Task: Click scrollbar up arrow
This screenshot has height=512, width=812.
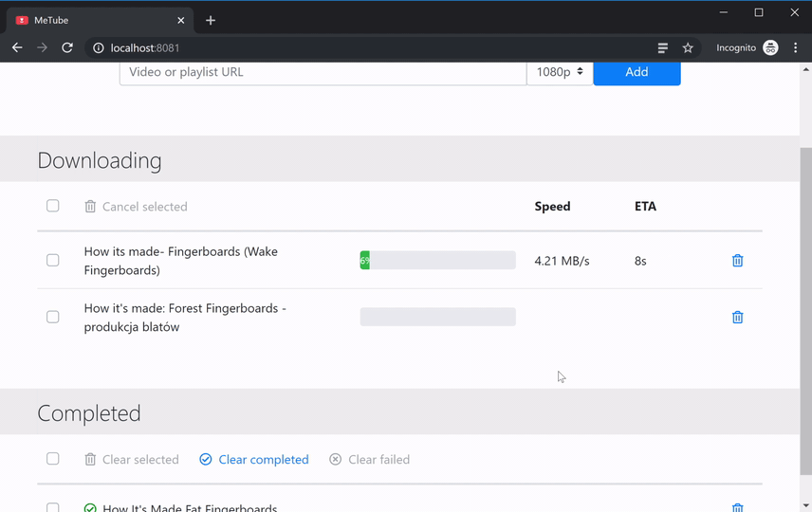Action: click(805, 69)
